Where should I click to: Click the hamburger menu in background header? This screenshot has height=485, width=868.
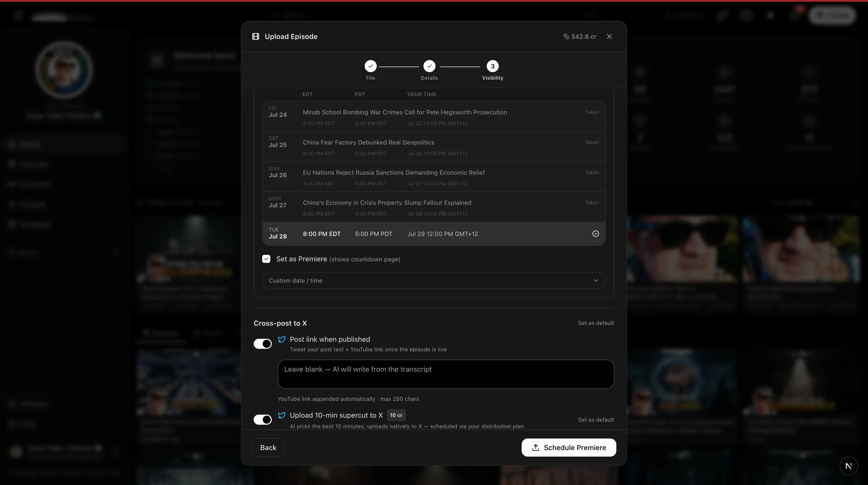(18, 16)
